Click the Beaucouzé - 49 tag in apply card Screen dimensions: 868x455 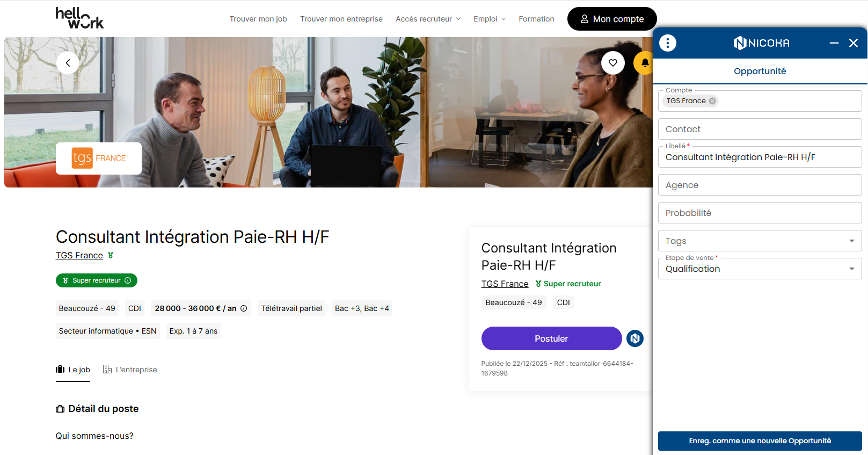coord(514,302)
